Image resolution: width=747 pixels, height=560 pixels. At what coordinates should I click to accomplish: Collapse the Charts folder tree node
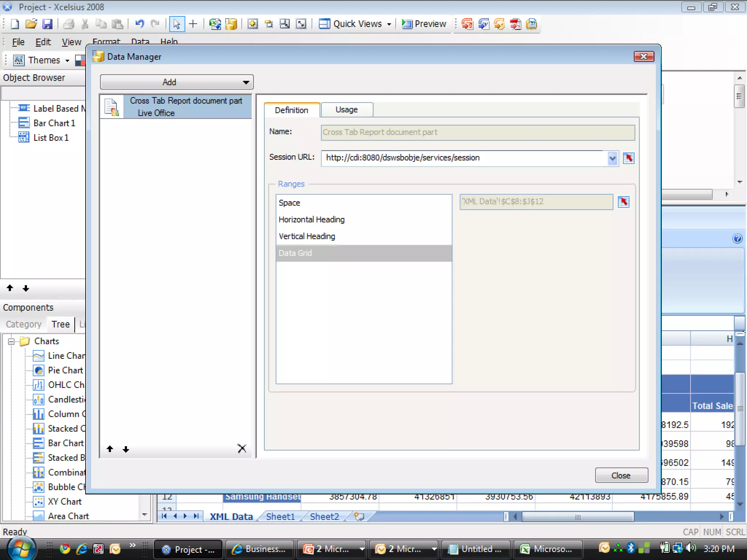11,342
